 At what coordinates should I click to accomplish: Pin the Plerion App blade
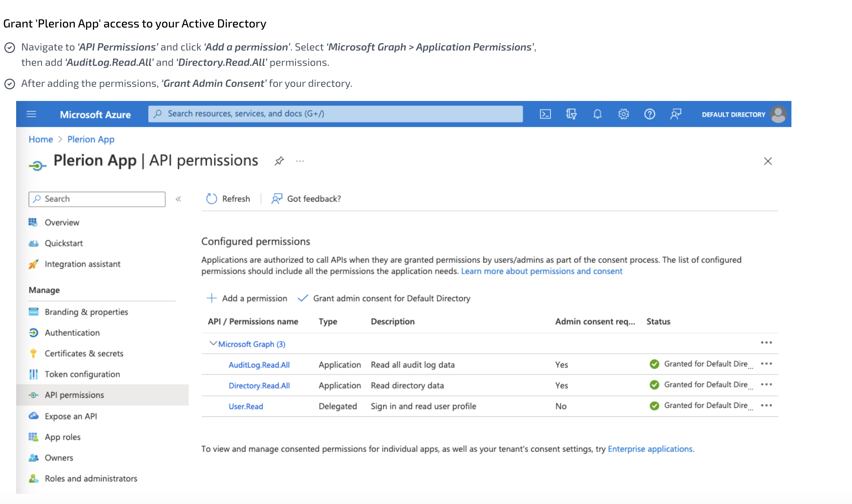tap(279, 161)
